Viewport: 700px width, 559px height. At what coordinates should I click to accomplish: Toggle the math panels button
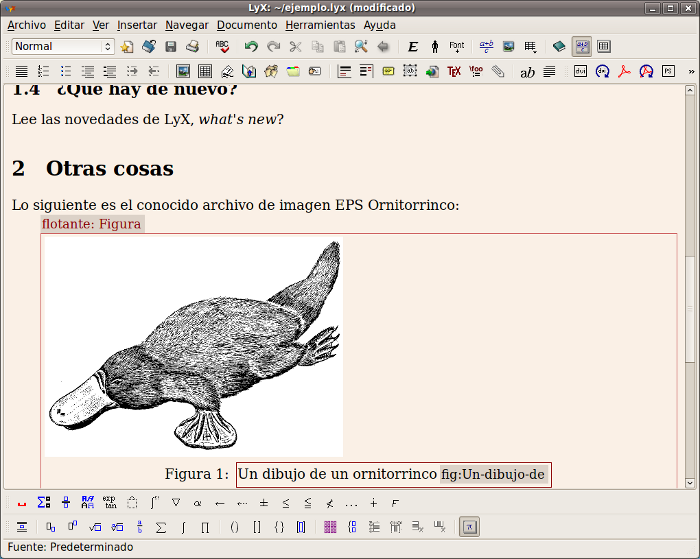pos(469,527)
